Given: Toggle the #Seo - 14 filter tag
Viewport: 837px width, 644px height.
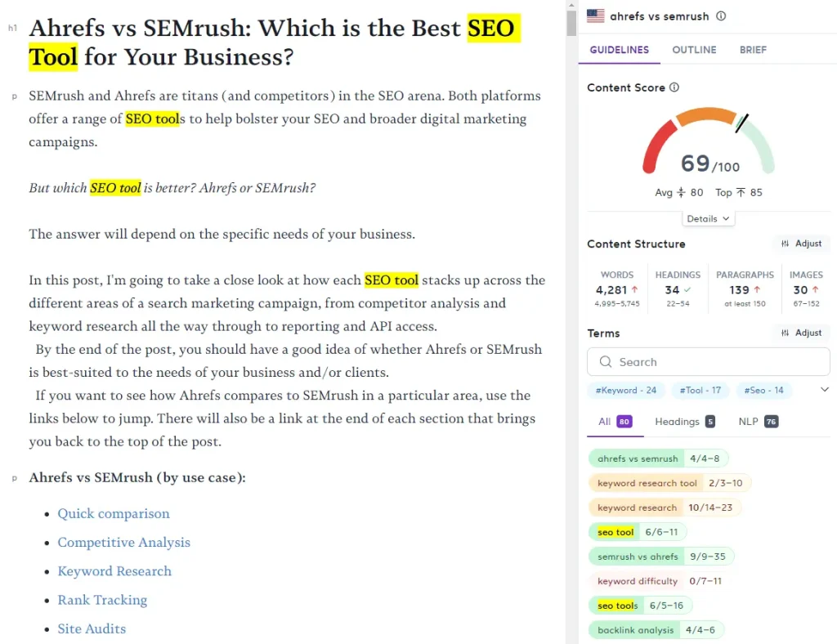Looking at the screenshot, I should tap(763, 390).
